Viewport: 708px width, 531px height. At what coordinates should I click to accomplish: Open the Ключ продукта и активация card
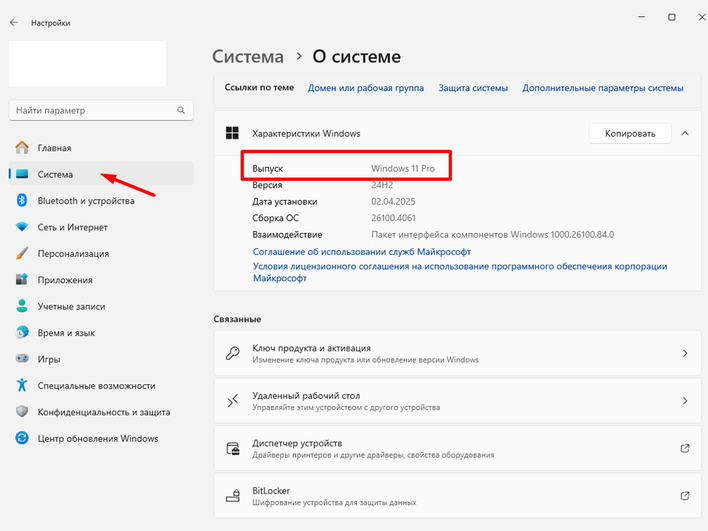tap(457, 353)
